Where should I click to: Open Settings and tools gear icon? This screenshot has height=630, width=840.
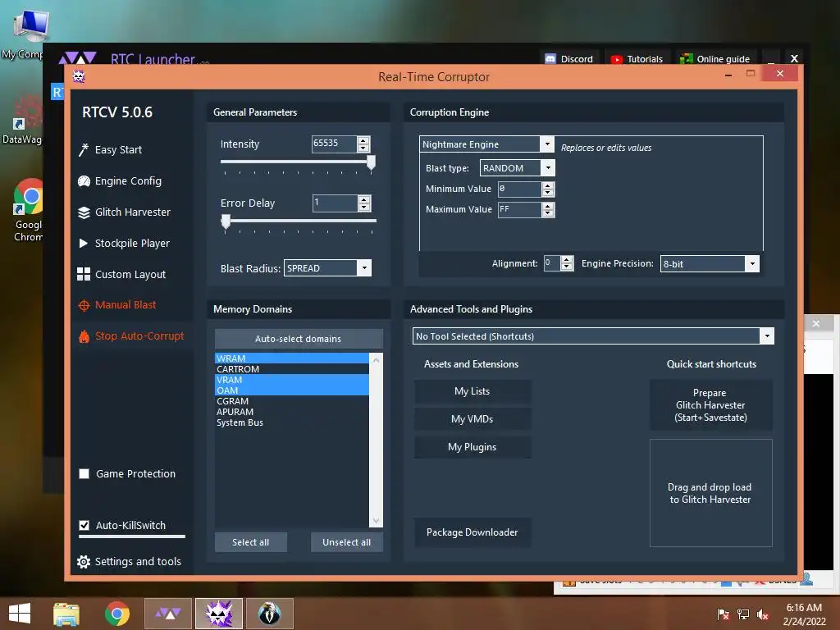point(84,561)
